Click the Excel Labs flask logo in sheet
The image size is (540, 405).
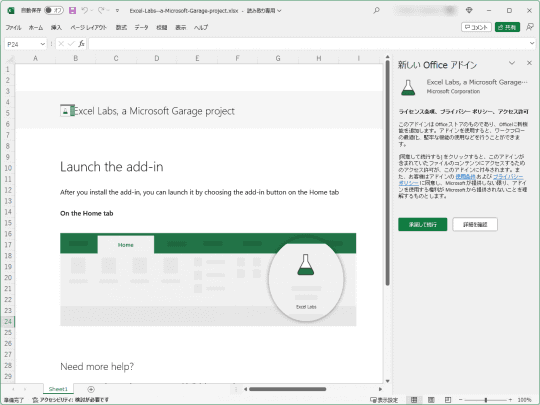(x=67, y=111)
